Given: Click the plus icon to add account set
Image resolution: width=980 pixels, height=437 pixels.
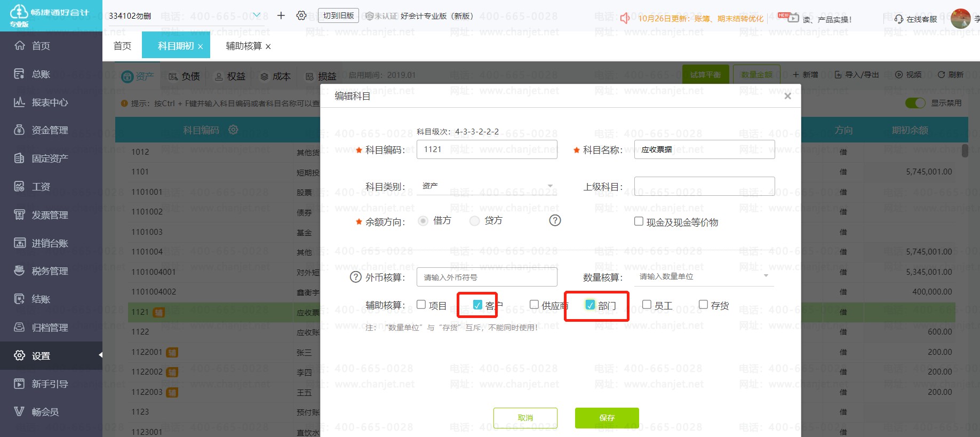Looking at the screenshot, I should (x=281, y=15).
